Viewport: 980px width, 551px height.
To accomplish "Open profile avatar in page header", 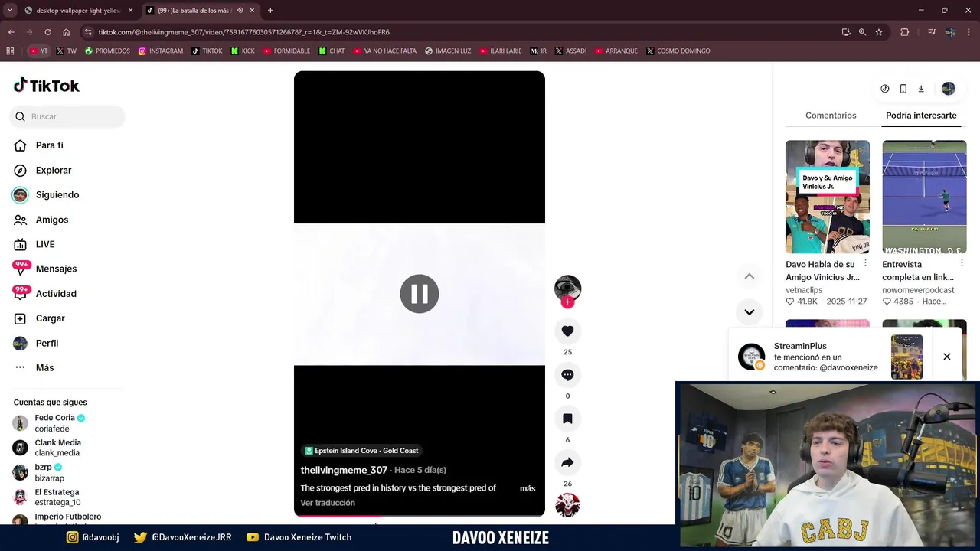I will tap(949, 89).
